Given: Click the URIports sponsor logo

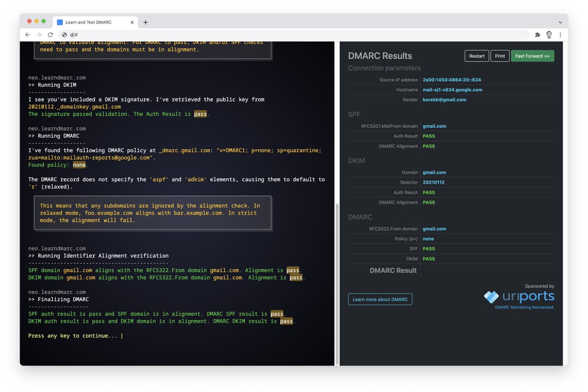Looking at the screenshot, I should 519,296.
